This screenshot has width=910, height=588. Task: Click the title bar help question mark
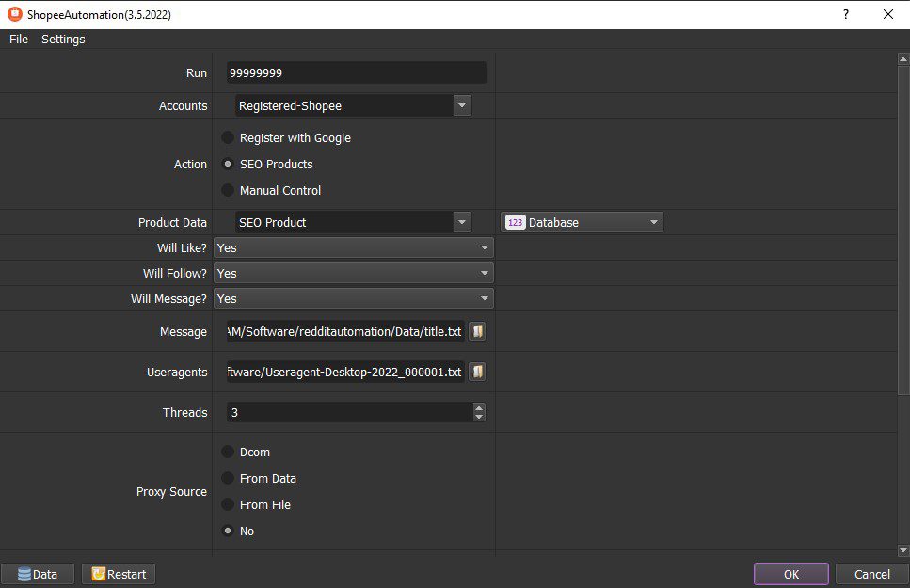click(x=846, y=14)
